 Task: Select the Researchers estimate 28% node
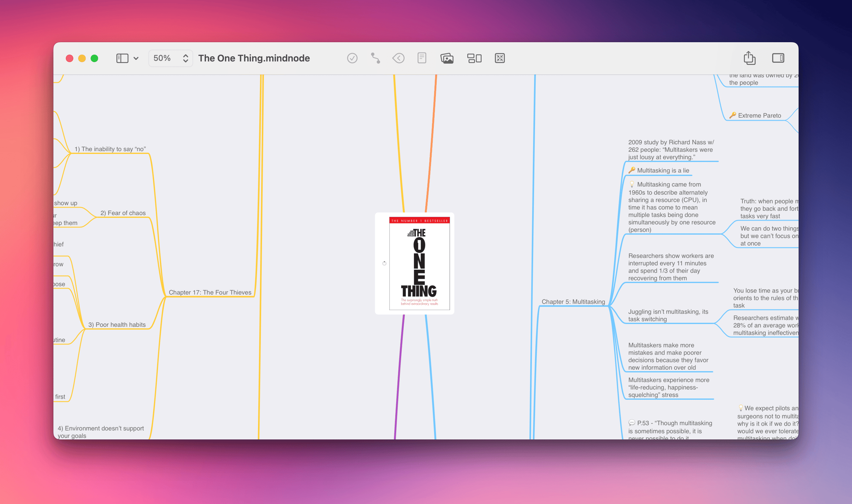(766, 325)
